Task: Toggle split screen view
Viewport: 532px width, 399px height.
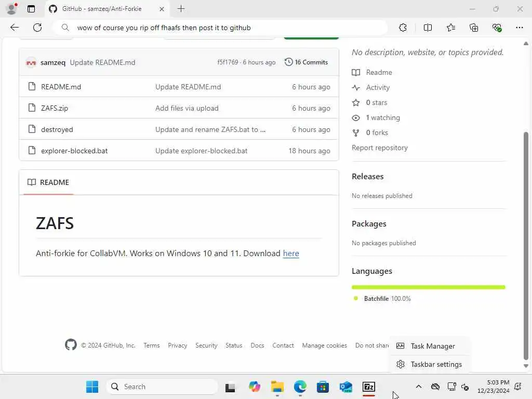Action: [428, 28]
